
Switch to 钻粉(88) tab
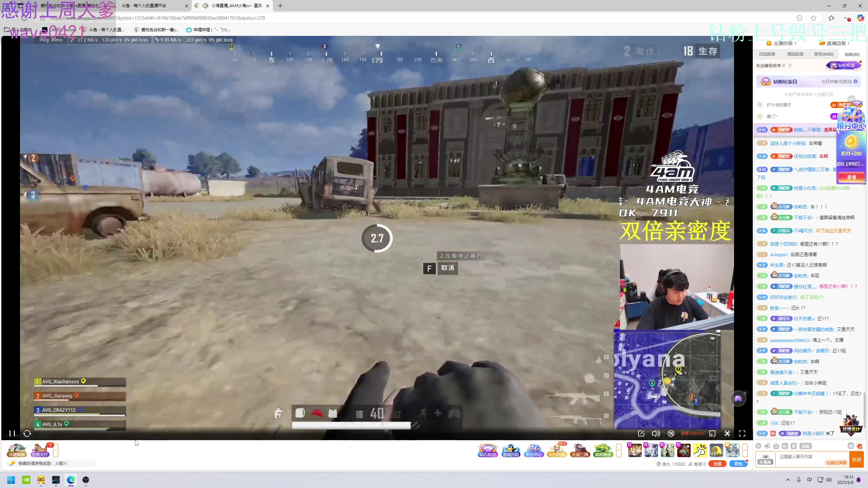pos(852,54)
